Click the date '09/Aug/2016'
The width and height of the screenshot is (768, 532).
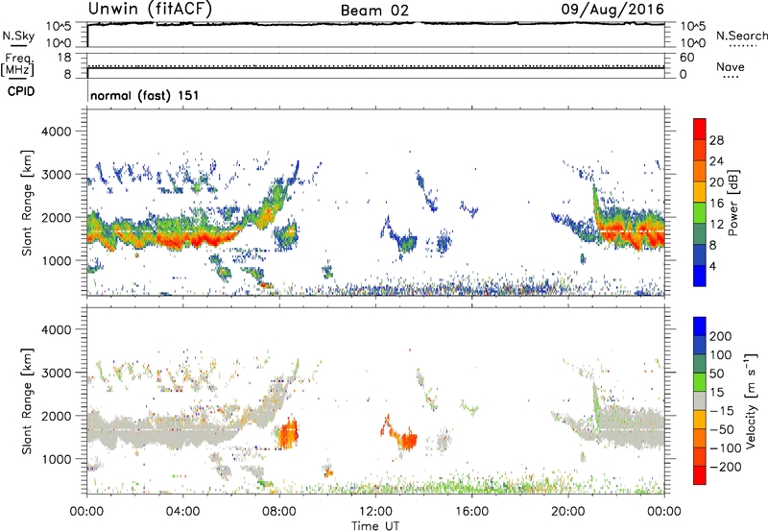click(612, 9)
